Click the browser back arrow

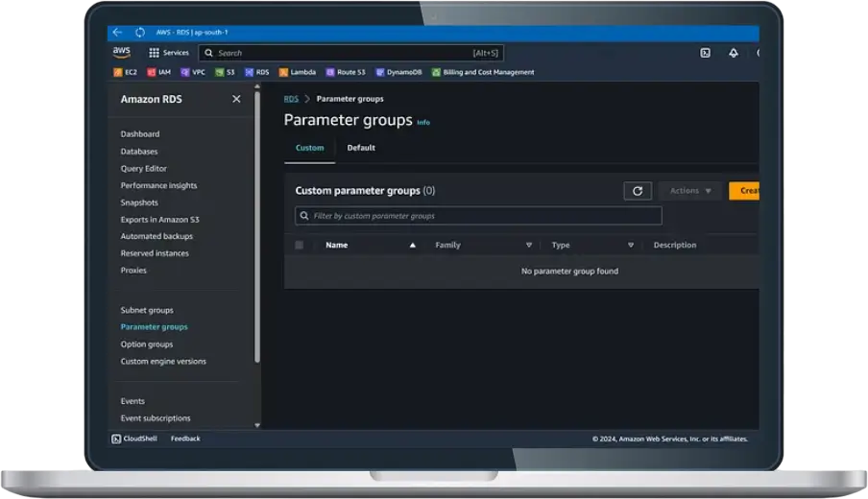[117, 32]
